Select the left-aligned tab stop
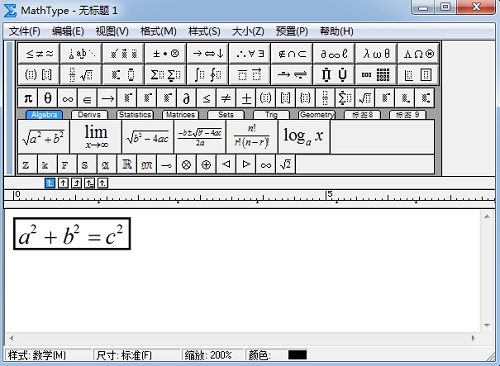 pos(50,183)
